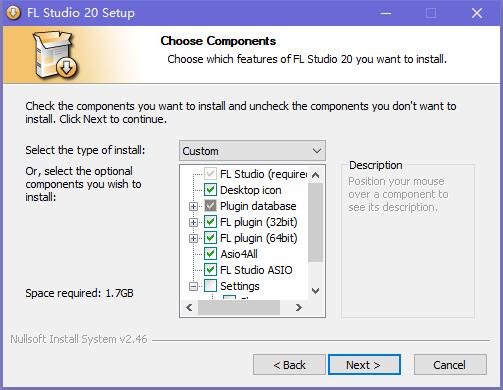Uncheck the FL Studio ASIO checkbox

click(x=210, y=270)
